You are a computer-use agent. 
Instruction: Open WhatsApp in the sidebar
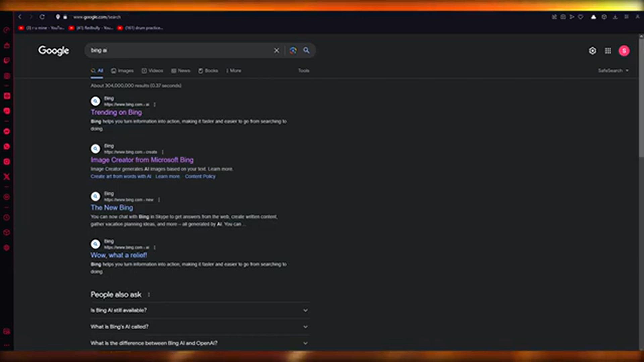tap(6, 146)
